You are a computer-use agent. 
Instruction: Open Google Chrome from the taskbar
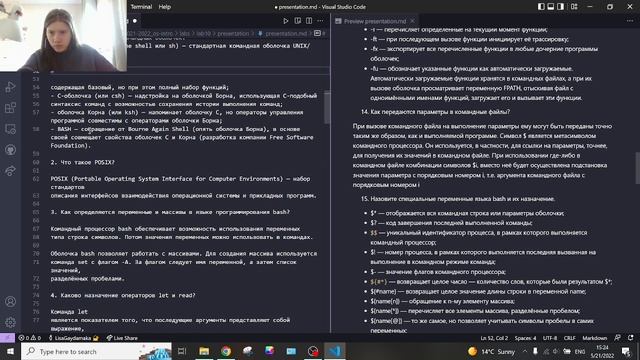pyautogui.click(x=226, y=351)
